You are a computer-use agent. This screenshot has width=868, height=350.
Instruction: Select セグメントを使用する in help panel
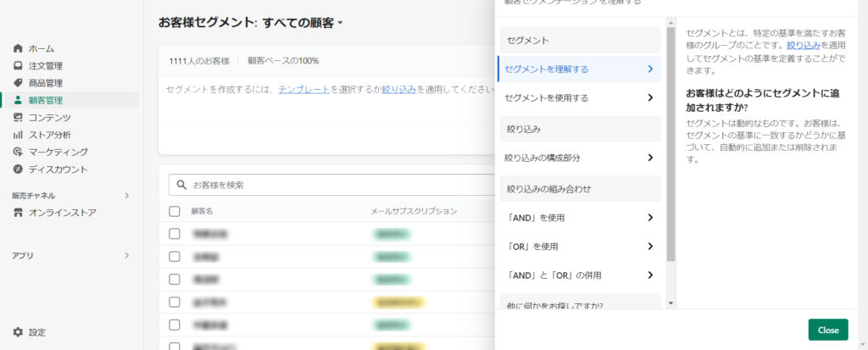coord(578,98)
